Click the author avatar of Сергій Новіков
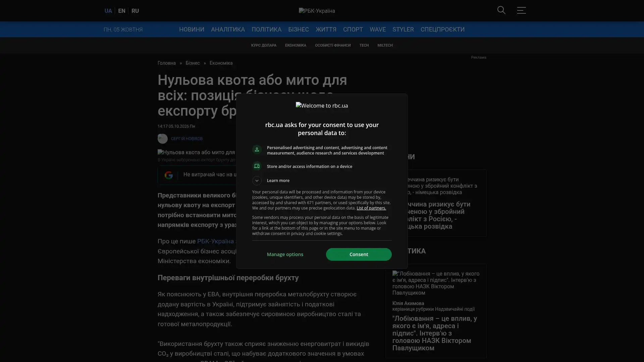Viewport: 644px width, 362px height. 163,139
